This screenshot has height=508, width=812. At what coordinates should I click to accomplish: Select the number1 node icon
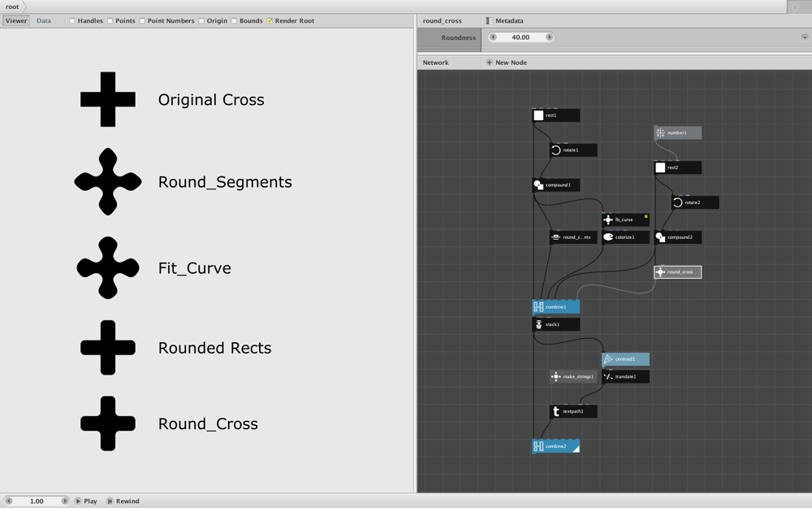click(x=660, y=132)
